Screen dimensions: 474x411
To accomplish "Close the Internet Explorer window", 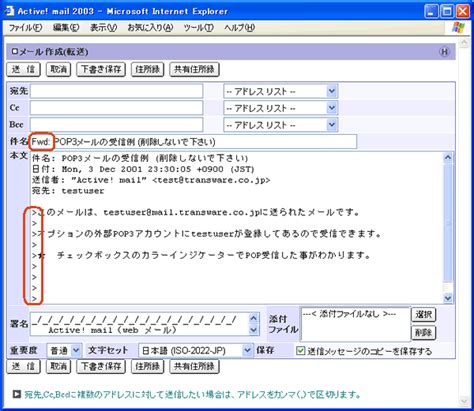I will (x=463, y=11).
